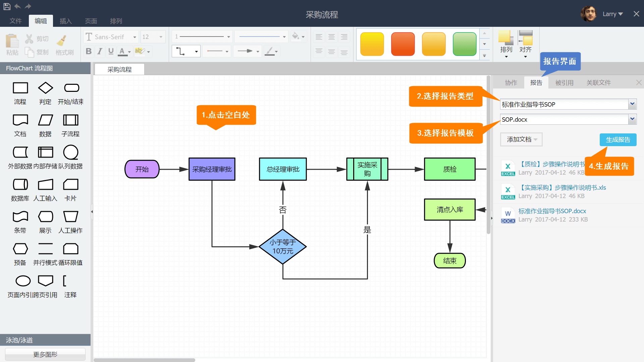
Task: Open the 被引用 panel tab
Action: [564, 83]
